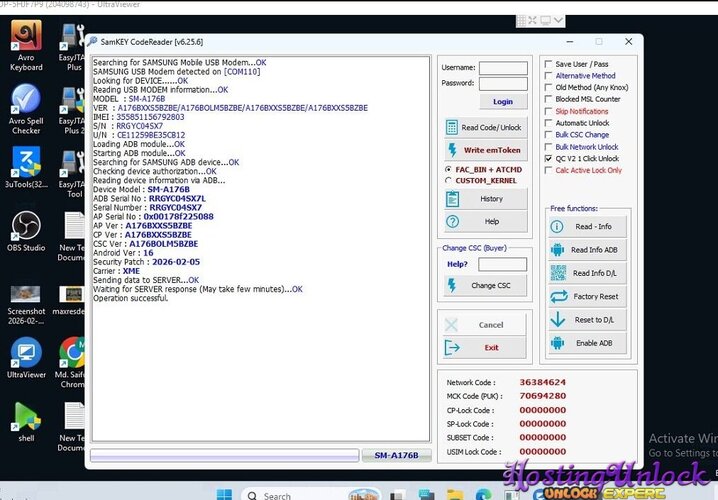
Task: Open the Screenshot 2026-02 image file
Action: coord(26,304)
